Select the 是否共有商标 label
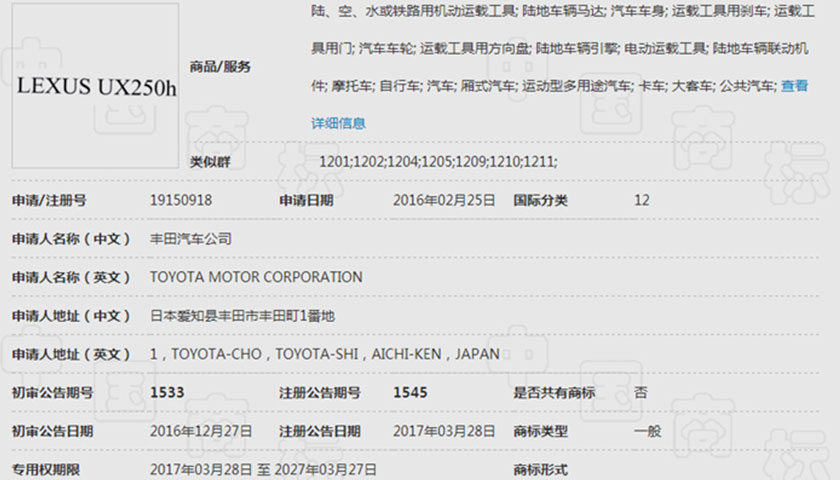The height and width of the screenshot is (480, 840). 554,393
